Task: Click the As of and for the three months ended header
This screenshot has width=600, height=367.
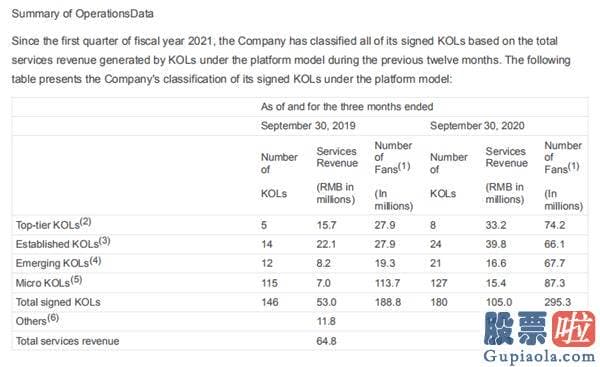Action: [347, 107]
